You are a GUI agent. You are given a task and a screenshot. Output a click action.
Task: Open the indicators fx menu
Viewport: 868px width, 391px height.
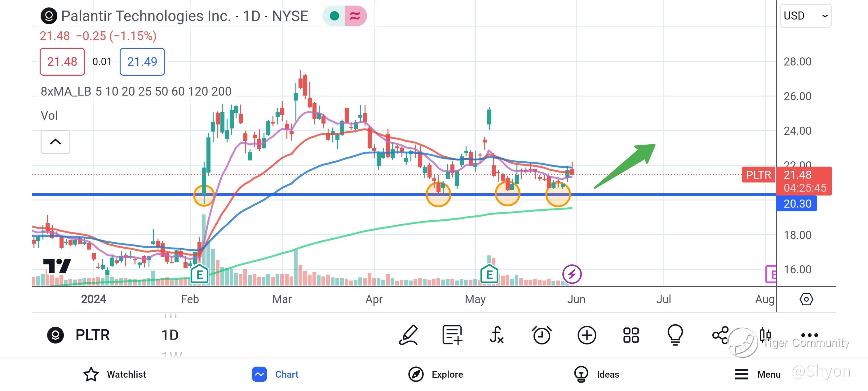coord(497,335)
